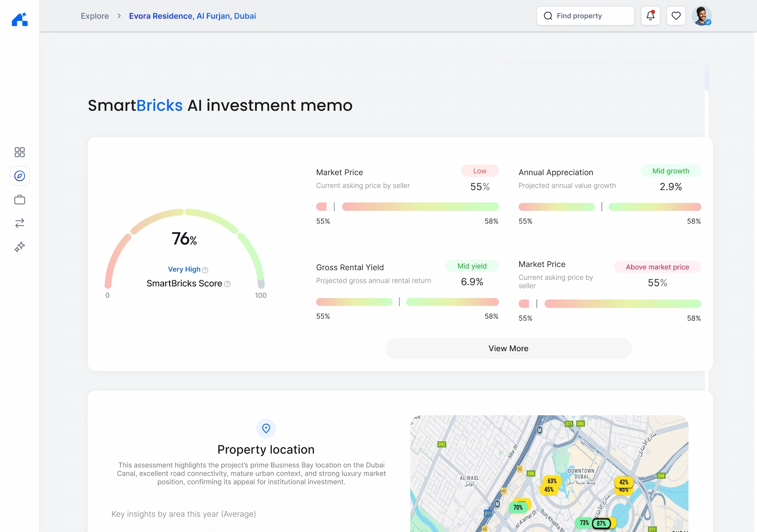757x532 pixels.
Task: Click the Evora Residence breadcrumb link
Action: point(192,16)
